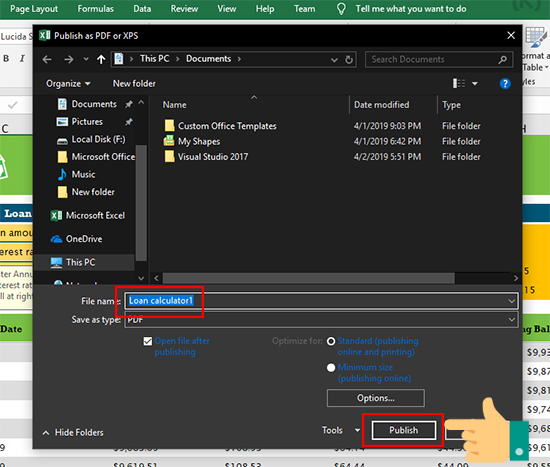Close the Publish as PDF dialog
Viewport: 550px width, 467px height.
[511, 35]
